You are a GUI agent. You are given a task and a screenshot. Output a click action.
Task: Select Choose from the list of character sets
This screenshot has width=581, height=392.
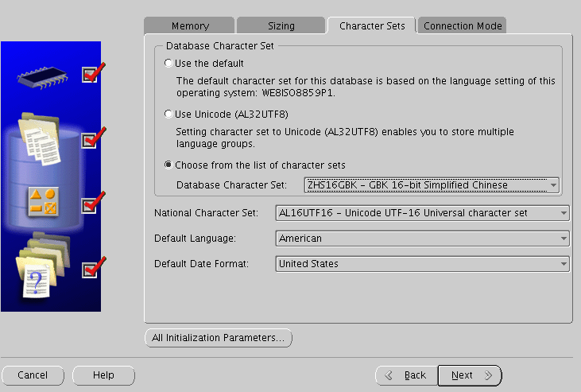point(168,165)
